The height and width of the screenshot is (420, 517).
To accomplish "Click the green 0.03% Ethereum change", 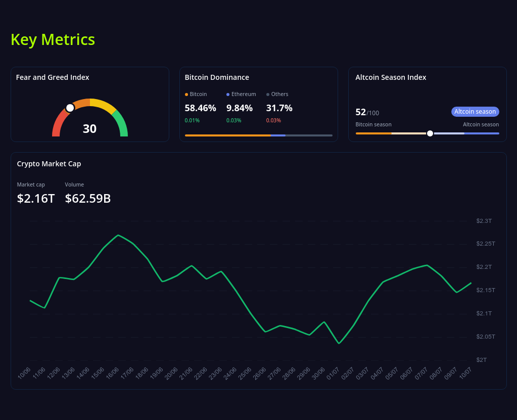I will 234,120.
